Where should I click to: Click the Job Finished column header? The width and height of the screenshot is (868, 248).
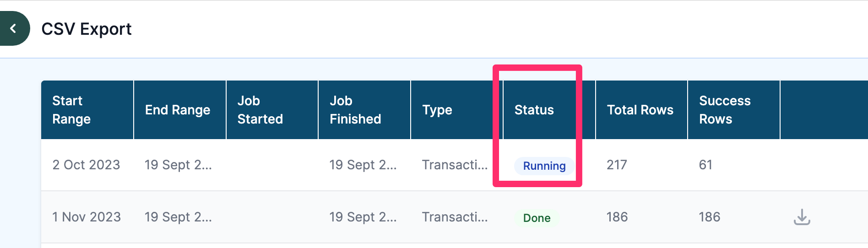click(355, 110)
